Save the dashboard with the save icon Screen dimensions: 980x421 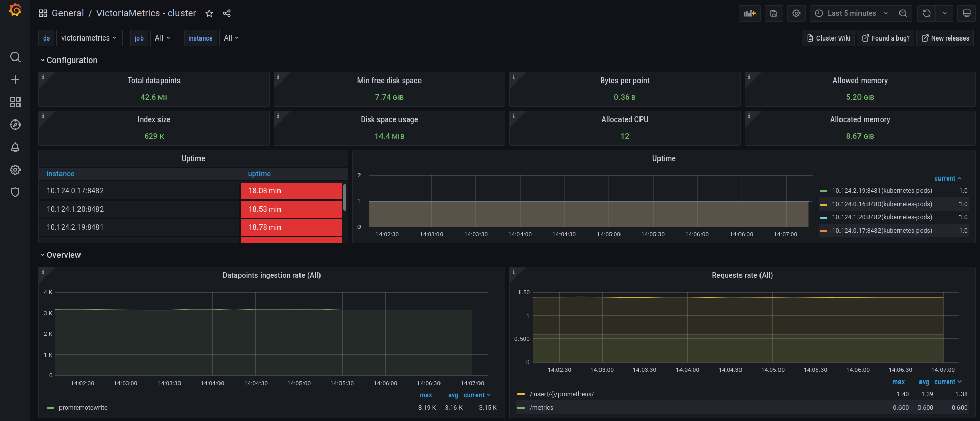(x=773, y=13)
